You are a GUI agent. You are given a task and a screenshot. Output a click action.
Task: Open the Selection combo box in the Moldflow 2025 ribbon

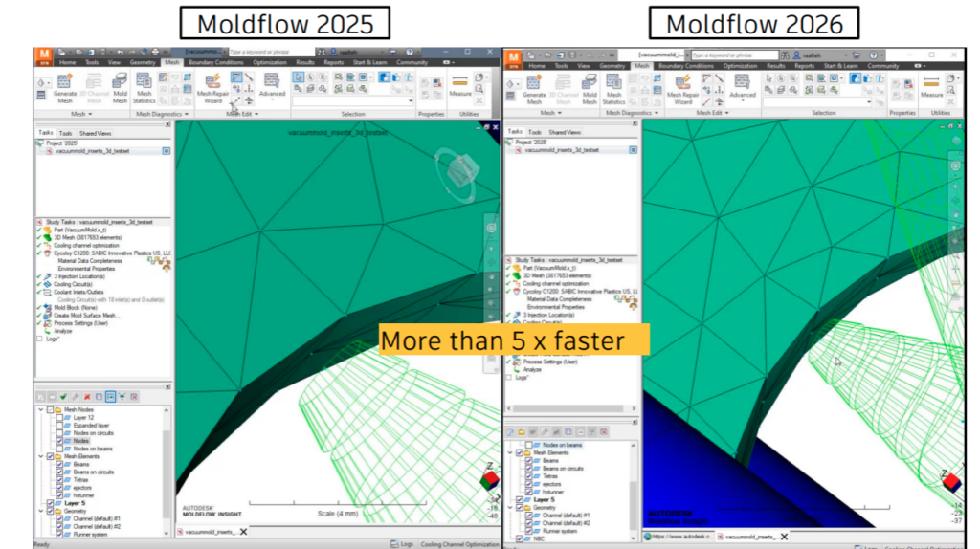(353, 100)
